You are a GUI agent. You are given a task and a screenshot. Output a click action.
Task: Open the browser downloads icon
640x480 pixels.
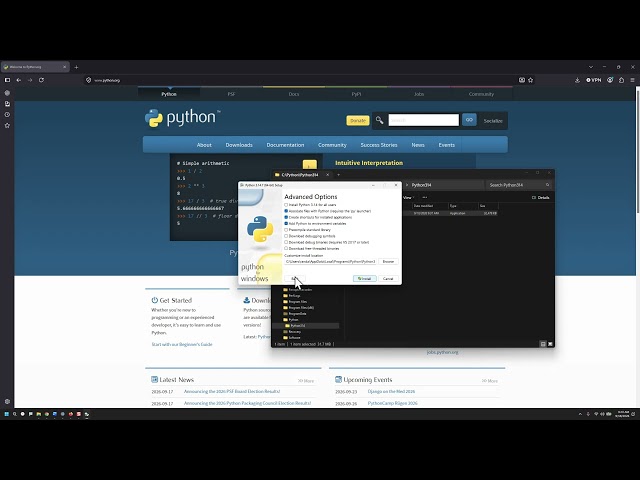pyautogui.click(x=577, y=80)
